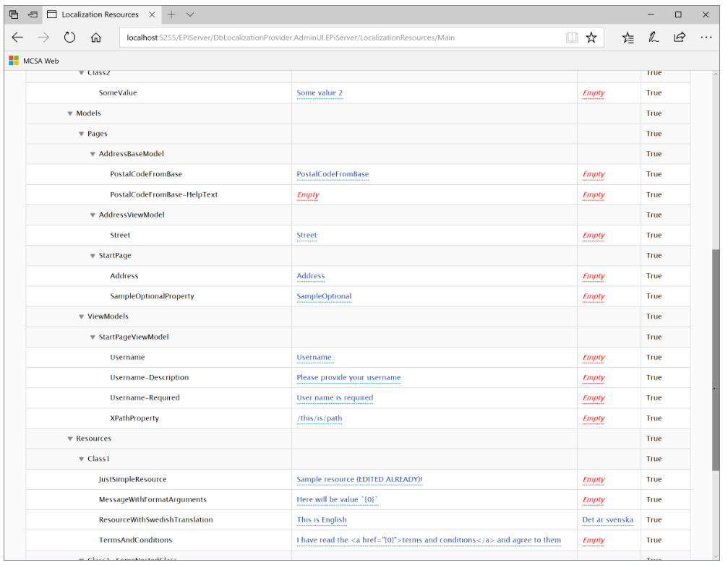Collapse the Models tree node
This screenshot has height=565, width=728.
tap(69, 113)
